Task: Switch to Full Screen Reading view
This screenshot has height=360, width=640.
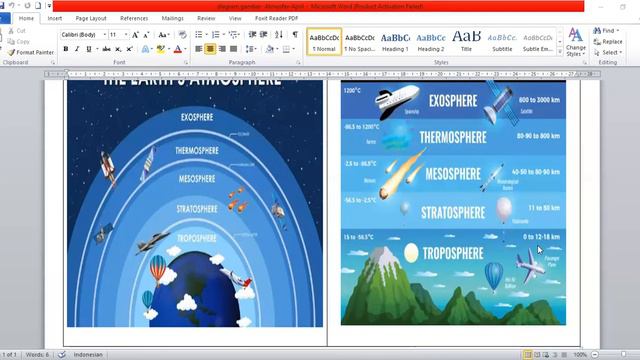Action: (x=537, y=355)
